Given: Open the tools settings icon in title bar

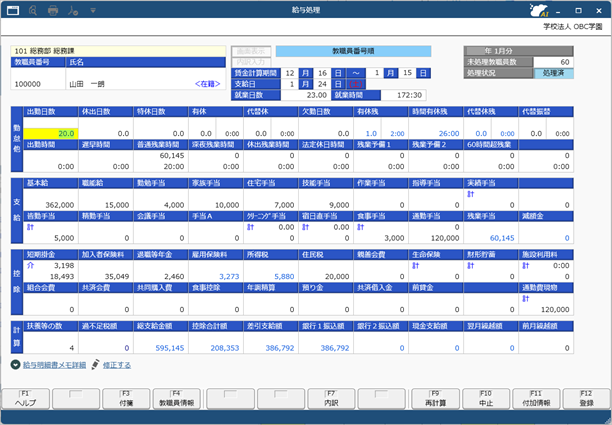Looking at the screenshot, I should point(73,11).
